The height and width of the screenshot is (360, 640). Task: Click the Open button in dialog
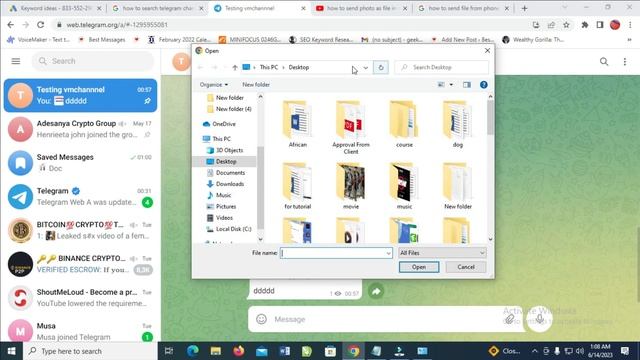(419, 267)
